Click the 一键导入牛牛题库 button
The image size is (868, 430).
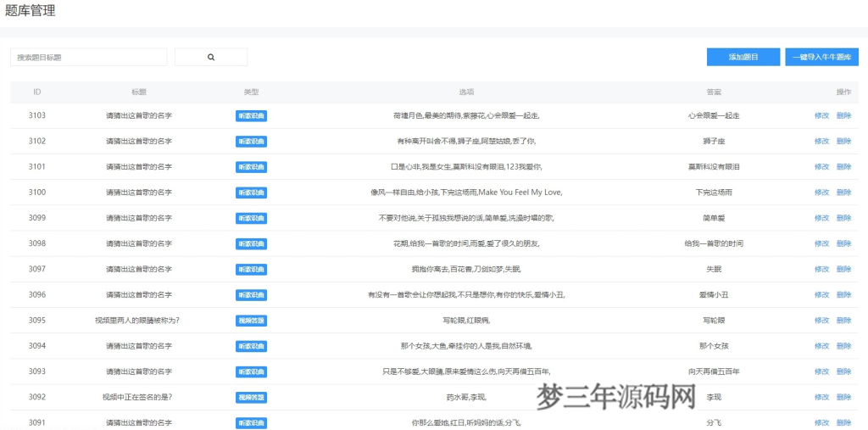[821, 57]
